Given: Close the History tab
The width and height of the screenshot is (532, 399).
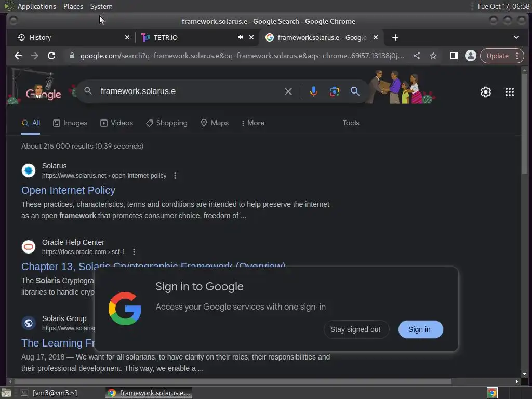Looking at the screenshot, I should coord(127,37).
